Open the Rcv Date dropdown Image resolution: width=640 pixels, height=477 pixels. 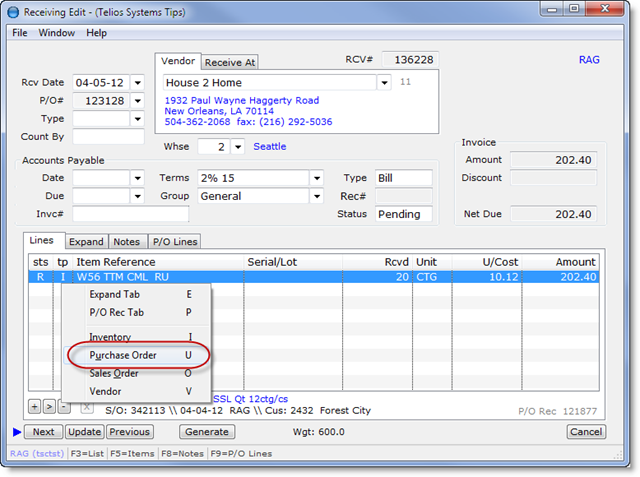pos(137,83)
